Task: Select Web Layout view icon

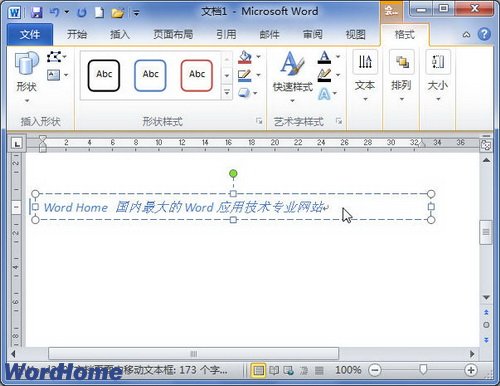Action: pos(289,370)
